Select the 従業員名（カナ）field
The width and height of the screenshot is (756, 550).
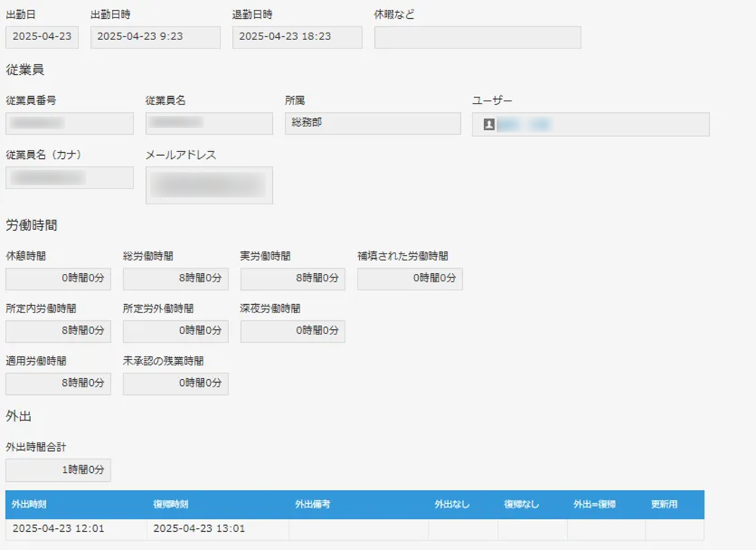(70, 178)
